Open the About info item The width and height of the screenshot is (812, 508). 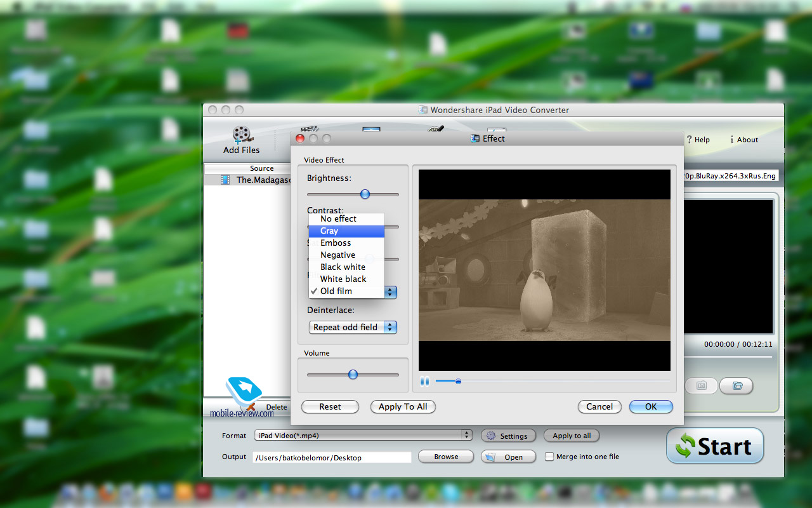[744, 140]
